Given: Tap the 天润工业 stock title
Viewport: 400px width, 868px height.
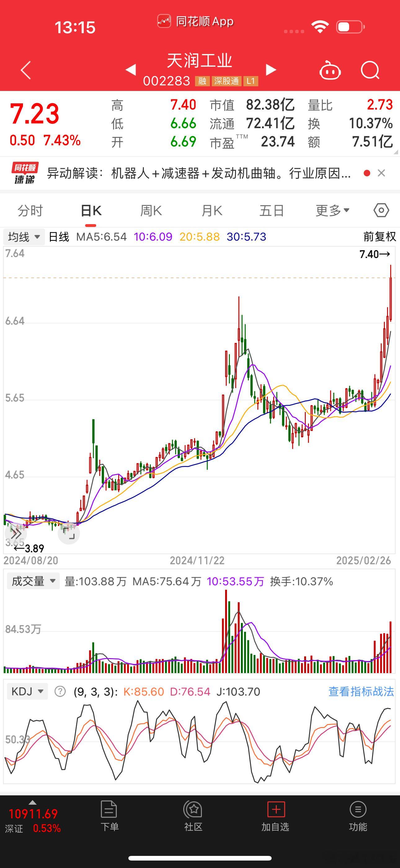Looking at the screenshot, I should (199, 61).
